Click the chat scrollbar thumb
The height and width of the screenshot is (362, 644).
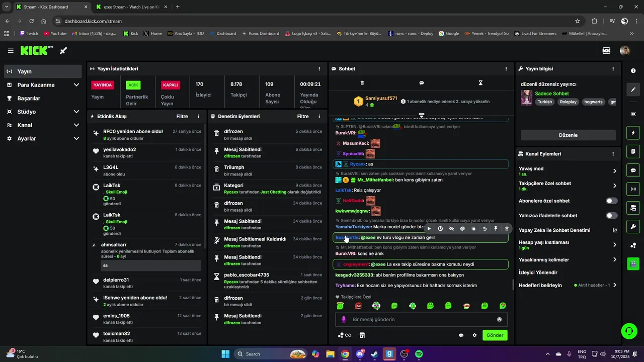513,285
